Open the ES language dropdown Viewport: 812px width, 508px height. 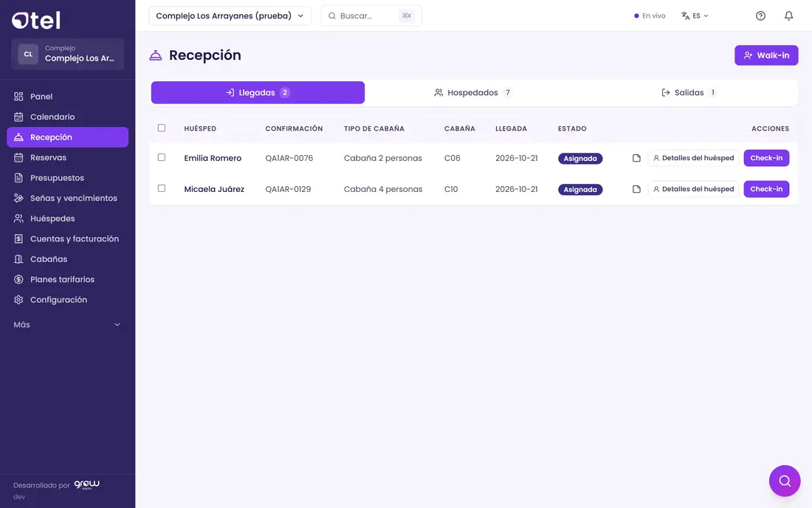coord(695,16)
